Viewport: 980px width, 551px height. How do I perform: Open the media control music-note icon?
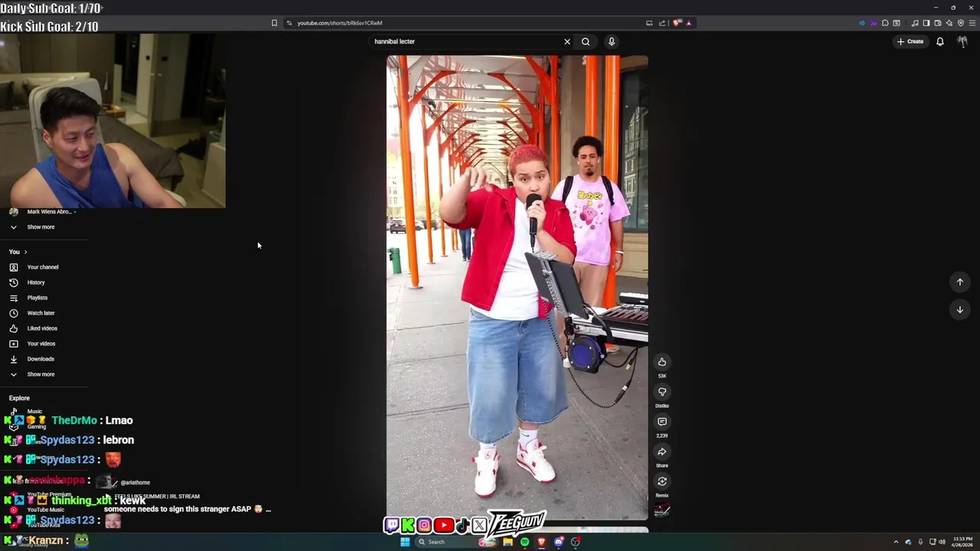coord(915,23)
